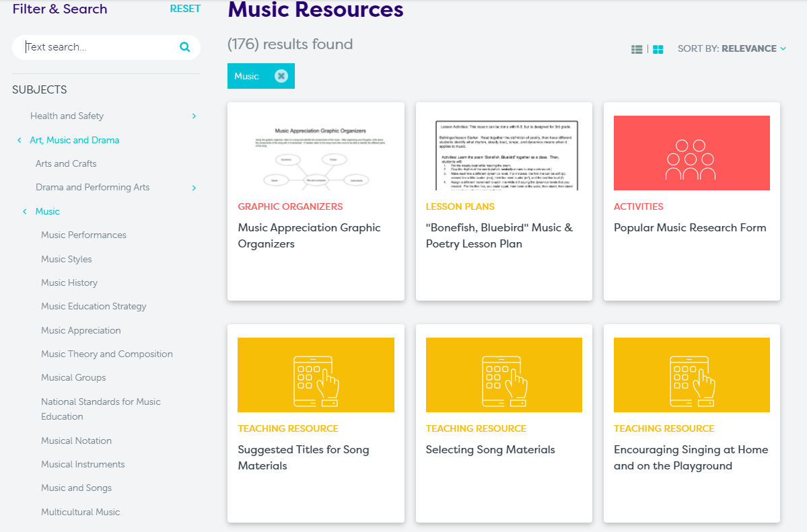Open Popular Music Research Form thumbnail
This screenshot has width=807, height=532.
coord(691,153)
